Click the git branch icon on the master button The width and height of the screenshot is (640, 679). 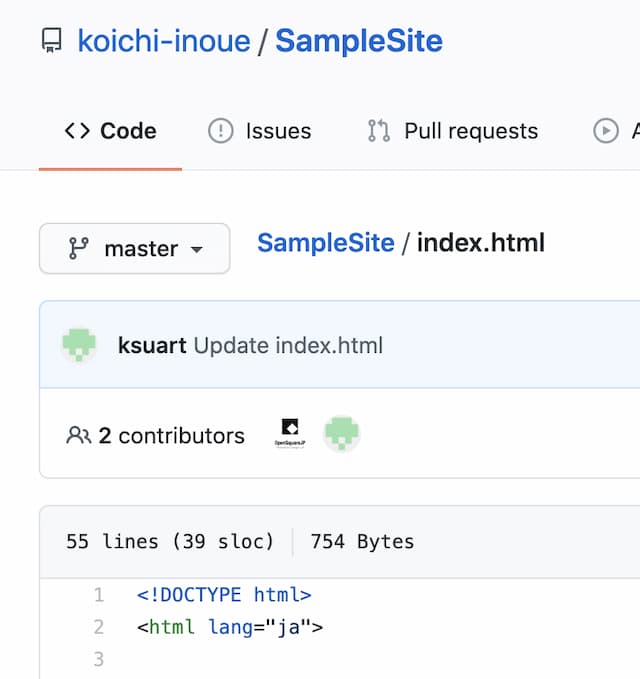tap(78, 249)
